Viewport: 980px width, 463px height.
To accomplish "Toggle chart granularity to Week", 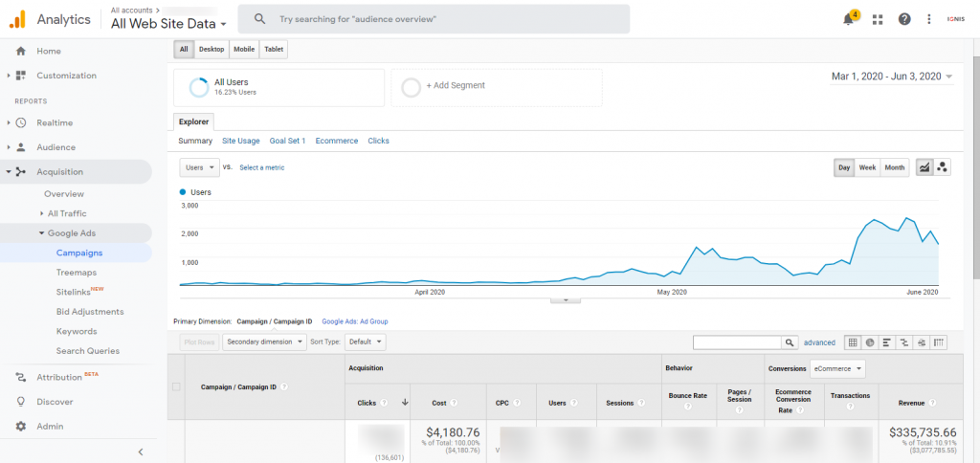I will [x=867, y=167].
